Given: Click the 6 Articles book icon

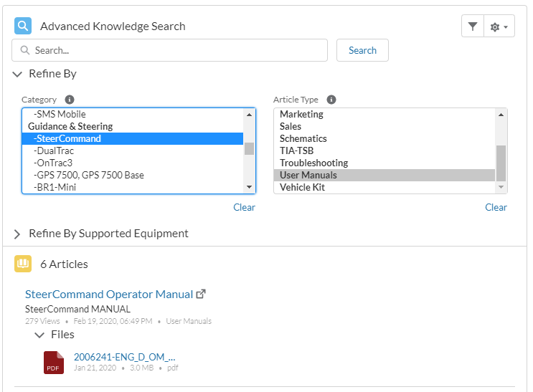Looking at the screenshot, I should 23,264.
